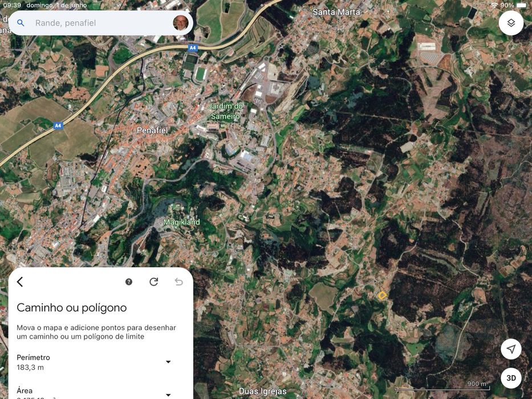Center map on my location arrow
The width and height of the screenshot is (532, 399).
point(511,349)
